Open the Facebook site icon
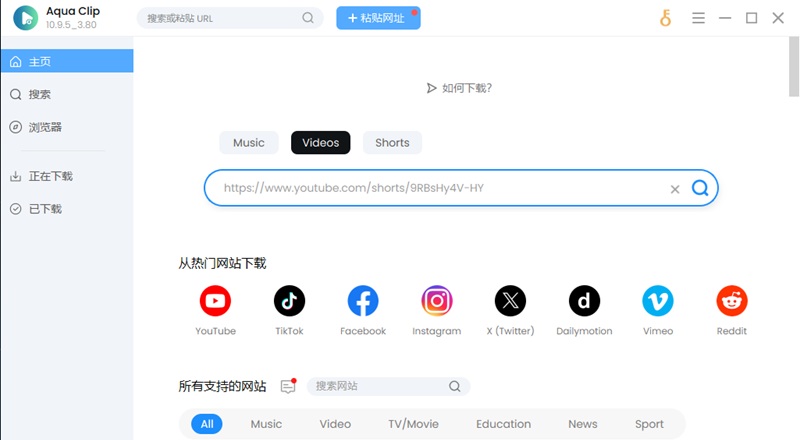 (x=363, y=301)
